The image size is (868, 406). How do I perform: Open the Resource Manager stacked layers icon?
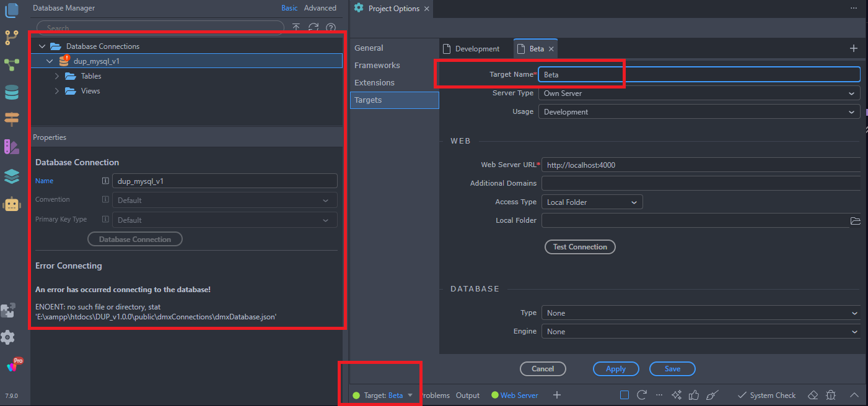click(12, 176)
